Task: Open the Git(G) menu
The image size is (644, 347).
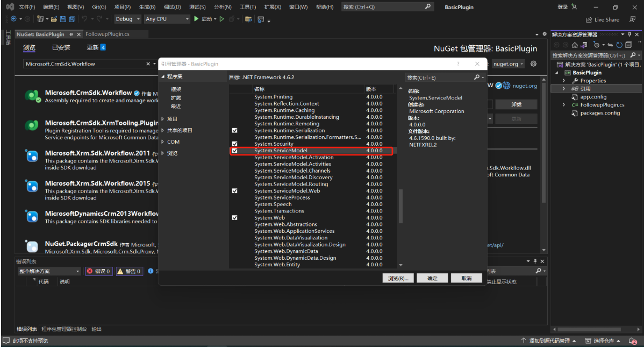Action: (x=99, y=7)
